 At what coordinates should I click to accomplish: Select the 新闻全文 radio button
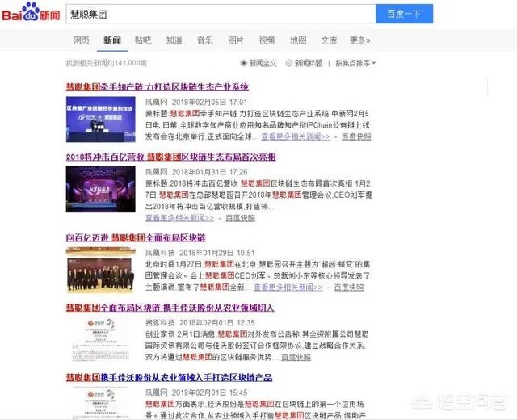pyautogui.click(x=244, y=63)
